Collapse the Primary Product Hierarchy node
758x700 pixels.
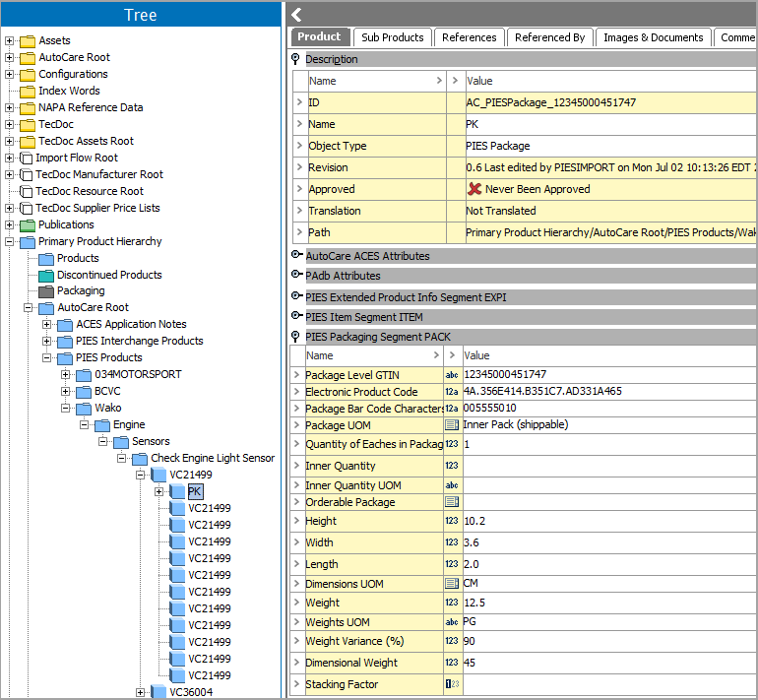point(10,241)
